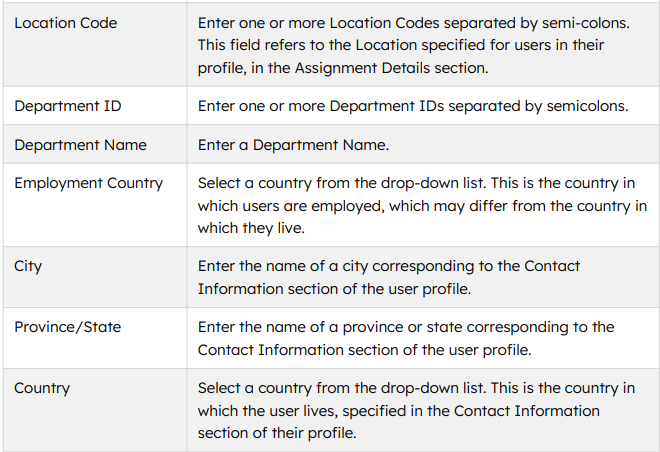
Task: Click the Department Name row label
Action: coord(80,145)
